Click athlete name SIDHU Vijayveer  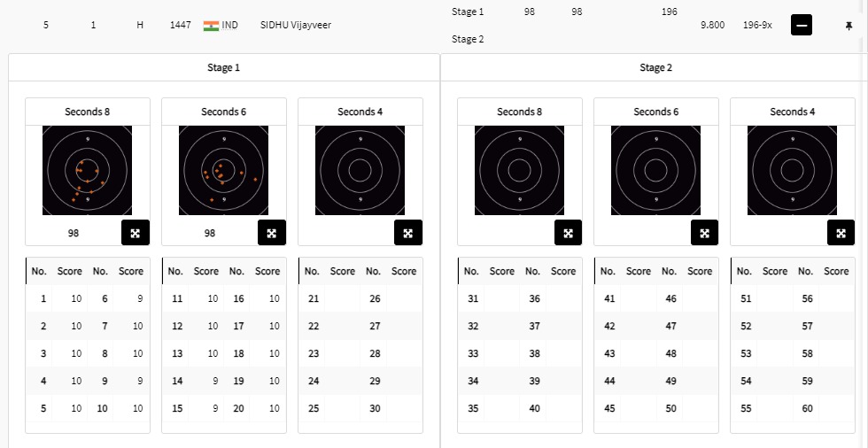(296, 26)
